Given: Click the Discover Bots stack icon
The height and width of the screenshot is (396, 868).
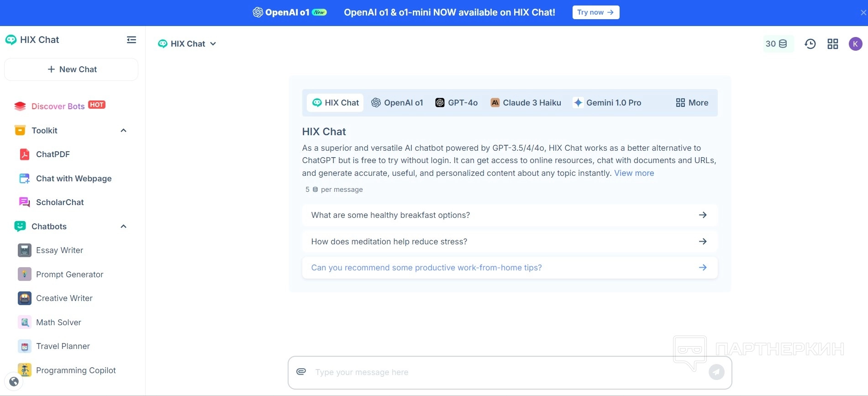Looking at the screenshot, I should pyautogui.click(x=20, y=106).
